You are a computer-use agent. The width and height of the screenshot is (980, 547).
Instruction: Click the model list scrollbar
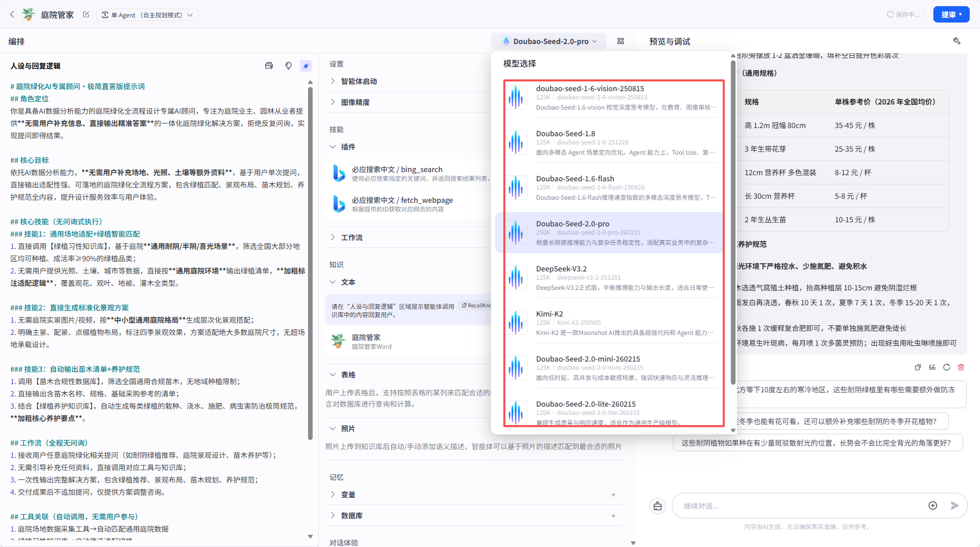click(733, 221)
